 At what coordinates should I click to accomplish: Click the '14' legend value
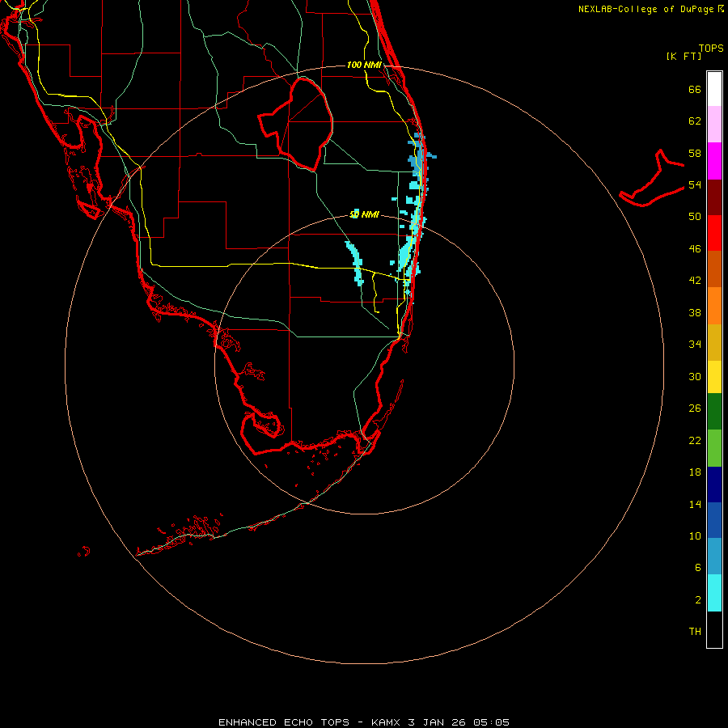(695, 504)
